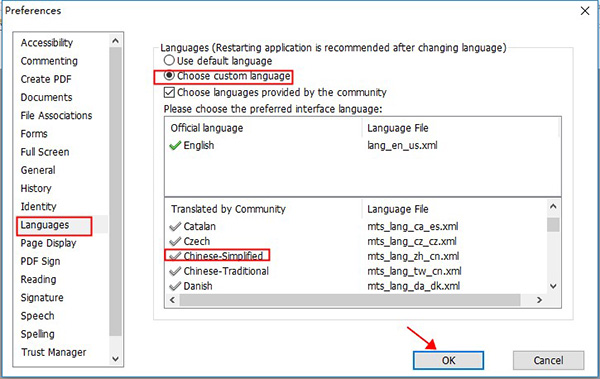The image size is (600, 379).
Task: Click the OK button
Action: tap(448, 360)
